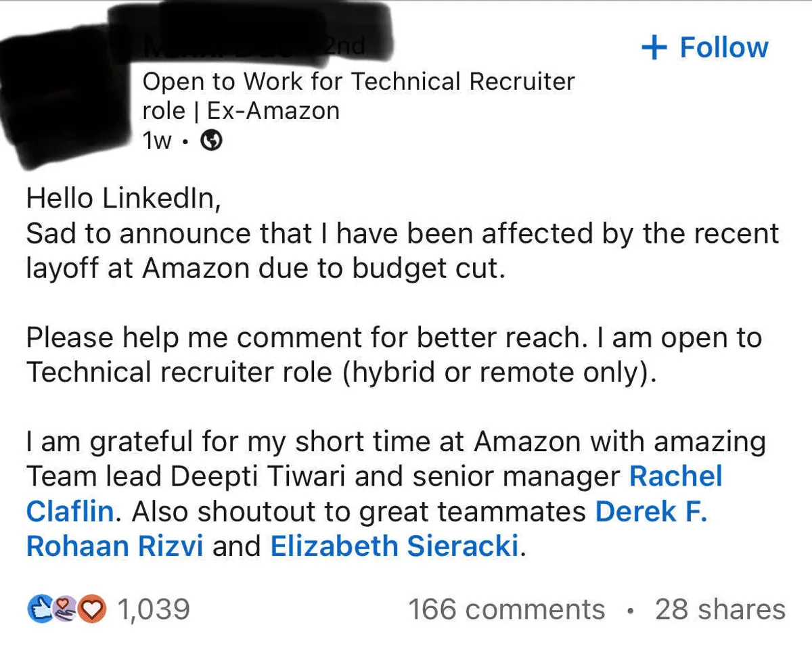Click the plus icon beside Follow
812x652 pixels.
click(x=654, y=48)
